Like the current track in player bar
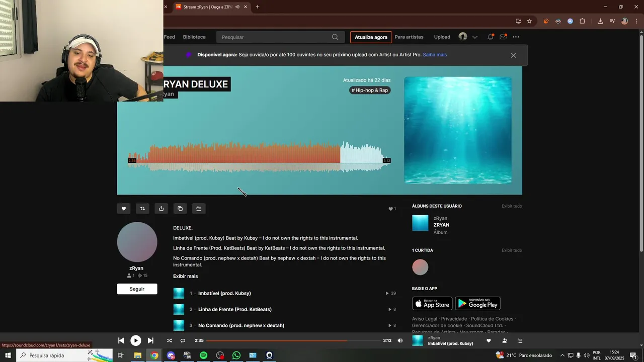644x362 pixels. pyautogui.click(x=489, y=340)
